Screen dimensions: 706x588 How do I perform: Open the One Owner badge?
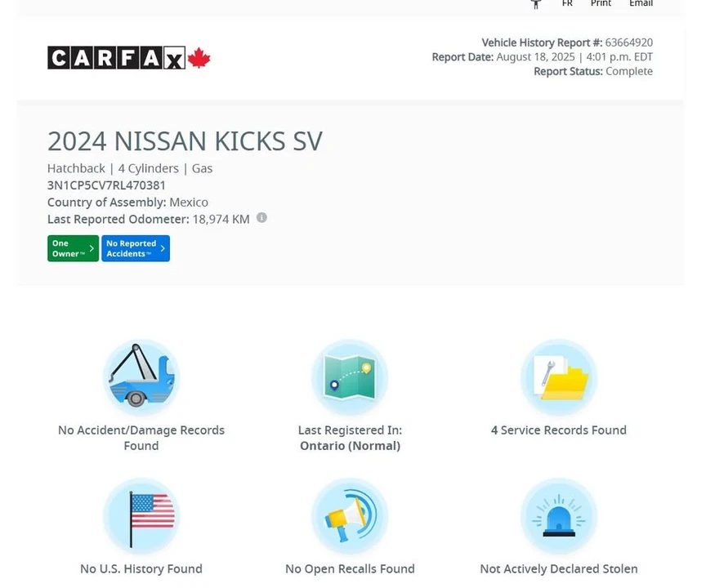pyautogui.click(x=73, y=248)
